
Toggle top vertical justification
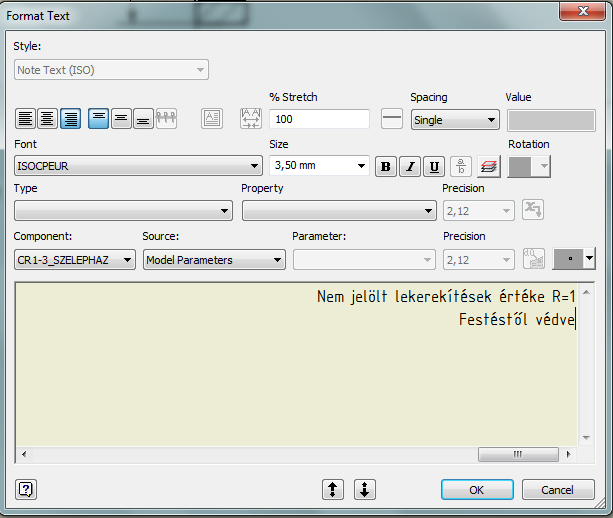(99, 118)
